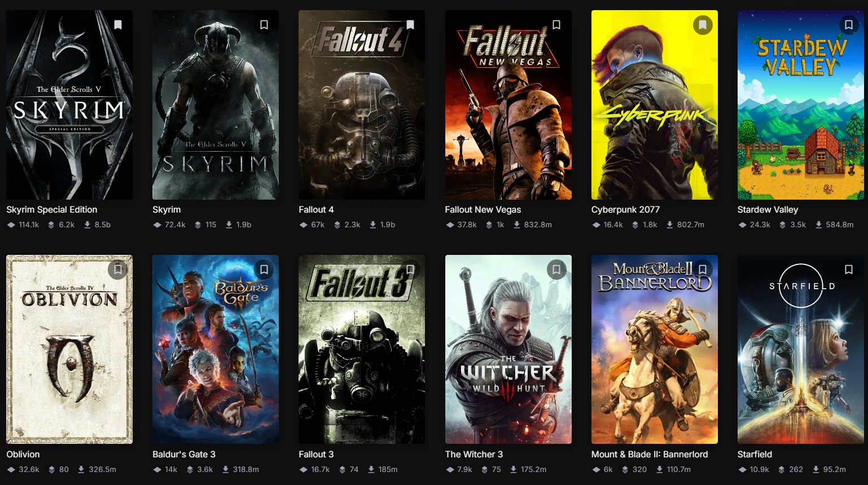Bookmark Mount & Blade II: Bannerlord
Viewport: 868px width, 485px height.
coord(703,270)
